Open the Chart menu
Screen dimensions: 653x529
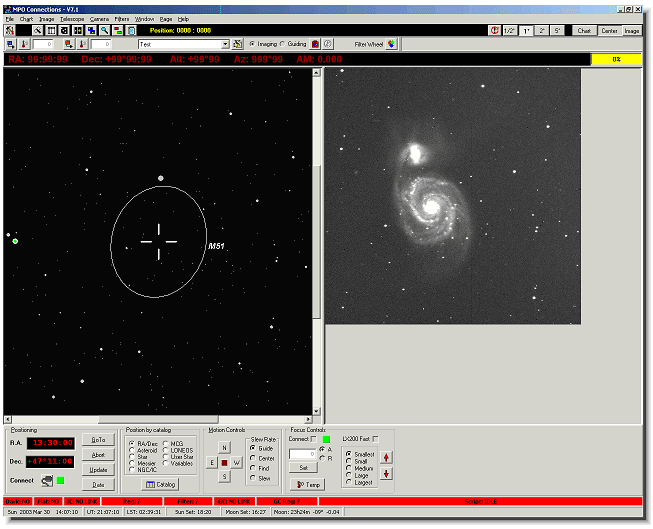pos(26,19)
